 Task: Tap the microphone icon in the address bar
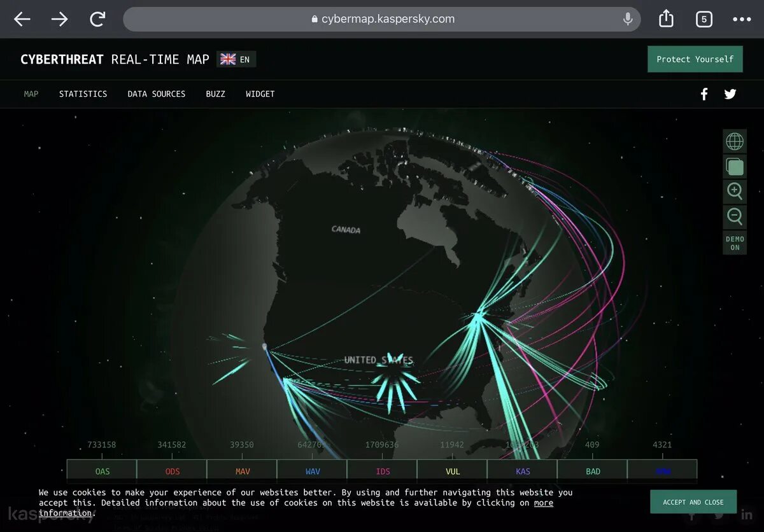coord(628,19)
